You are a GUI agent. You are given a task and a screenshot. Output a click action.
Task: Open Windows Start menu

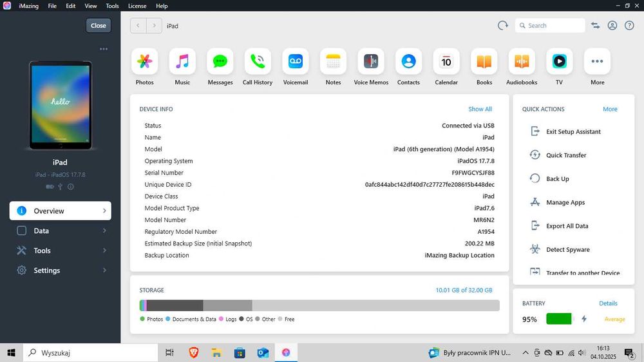pyautogui.click(x=11, y=352)
